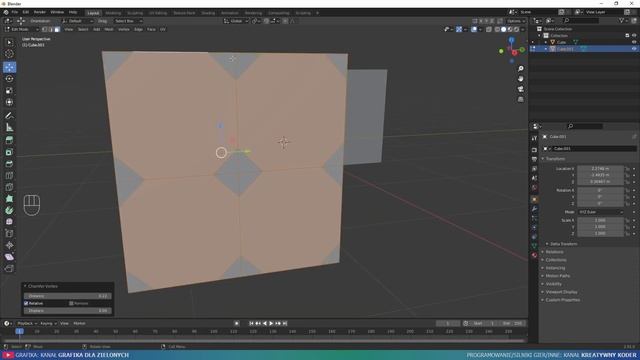
Task: Expand the Viewport Display panel
Action: click(x=561, y=292)
